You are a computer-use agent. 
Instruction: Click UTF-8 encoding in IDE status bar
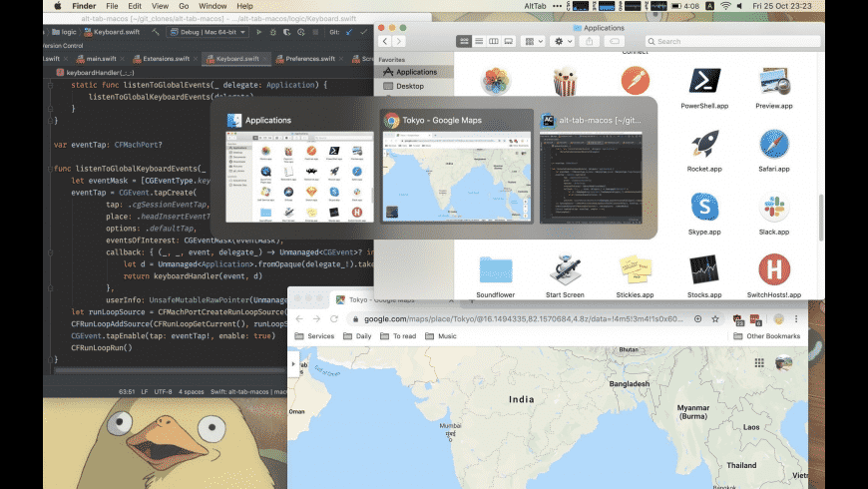tap(163, 391)
